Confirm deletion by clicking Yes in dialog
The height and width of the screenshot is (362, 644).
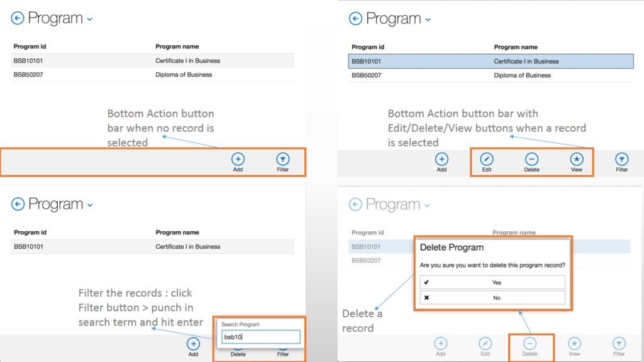[x=492, y=282]
